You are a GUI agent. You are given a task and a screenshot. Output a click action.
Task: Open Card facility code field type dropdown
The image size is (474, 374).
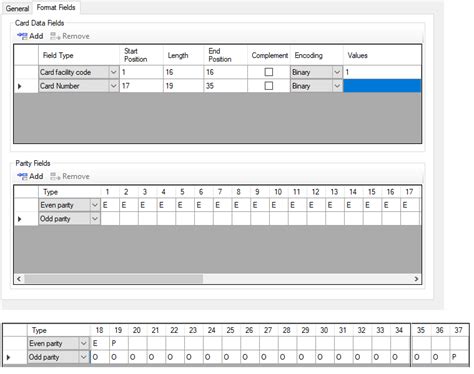[113, 72]
